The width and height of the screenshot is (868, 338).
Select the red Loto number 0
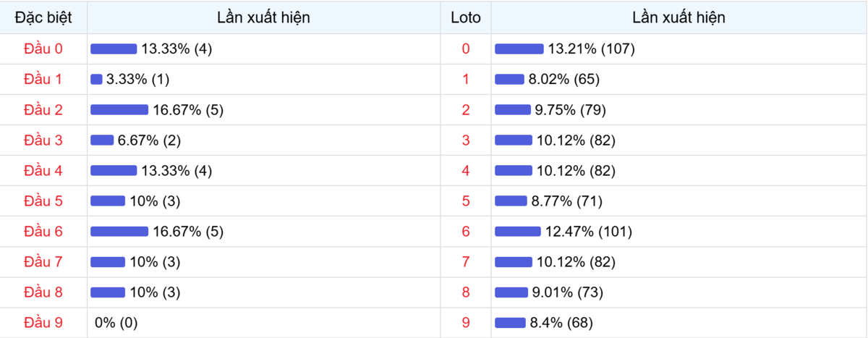465,48
